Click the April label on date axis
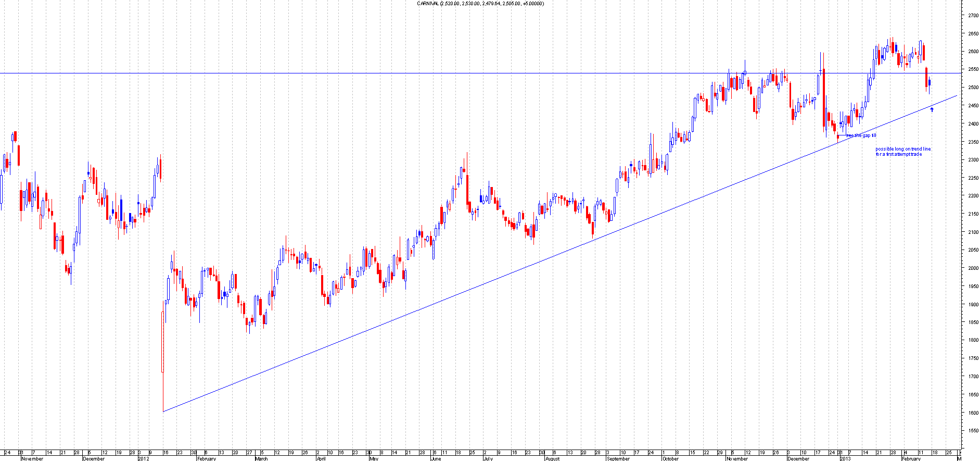The height and width of the screenshot is (461, 980). [x=321, y=458]
